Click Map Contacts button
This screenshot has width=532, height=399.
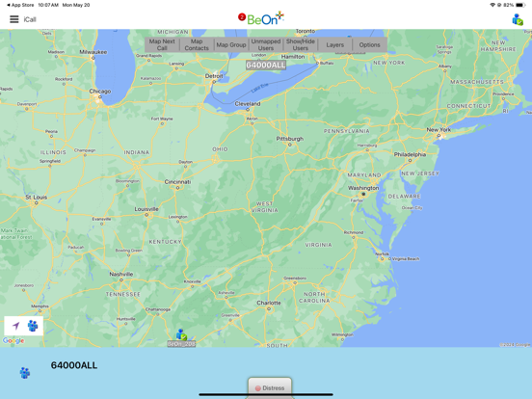click(x=197, y=44)
